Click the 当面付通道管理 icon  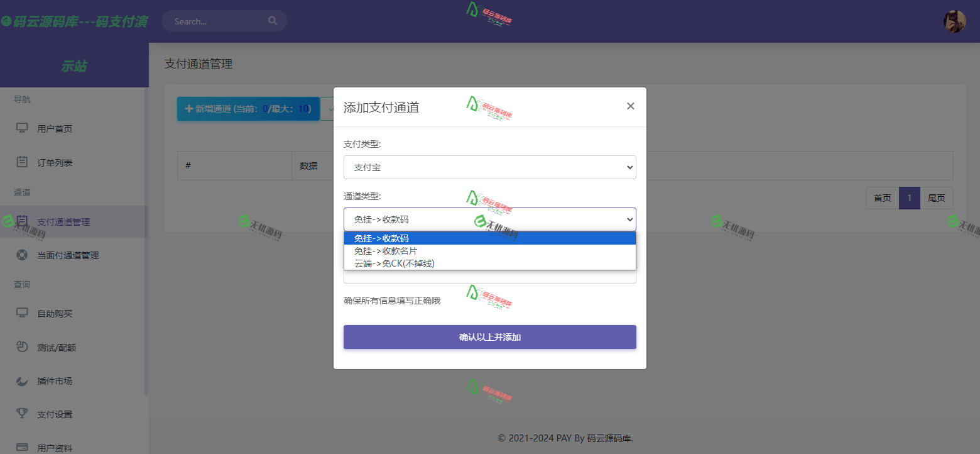click(23, 255)
